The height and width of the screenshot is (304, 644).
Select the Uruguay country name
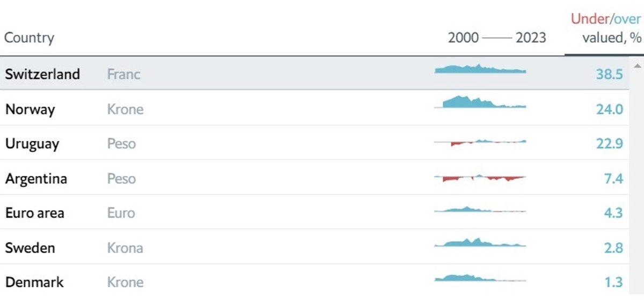coord(32,144)
